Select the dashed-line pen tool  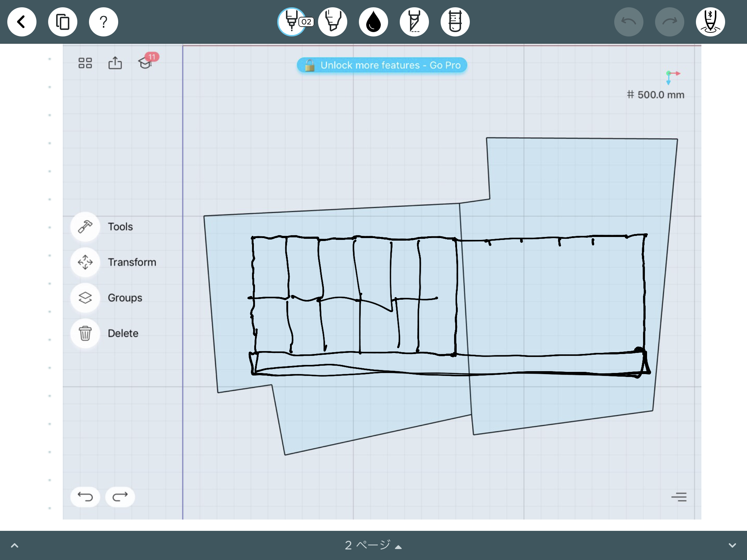tap(414, 22)
